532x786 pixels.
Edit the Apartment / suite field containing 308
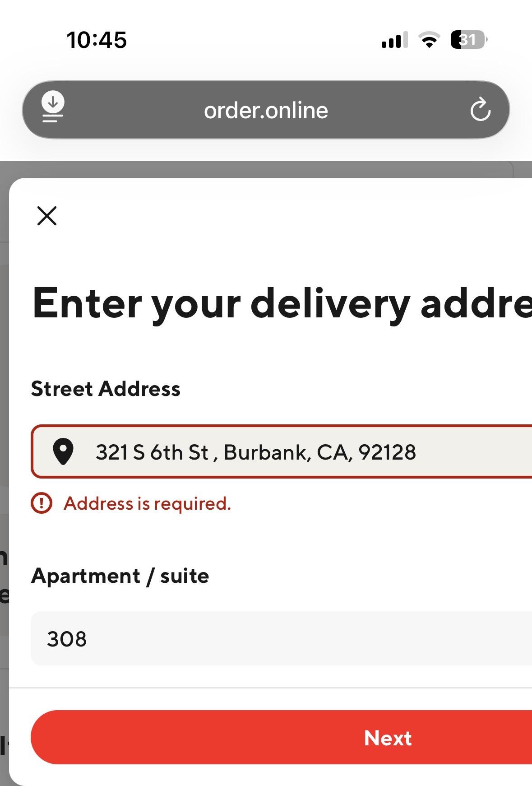(x=280, y=638)
